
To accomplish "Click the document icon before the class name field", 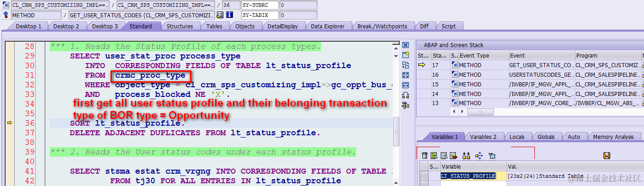I will pyautogui.click(x=5, y=5).
